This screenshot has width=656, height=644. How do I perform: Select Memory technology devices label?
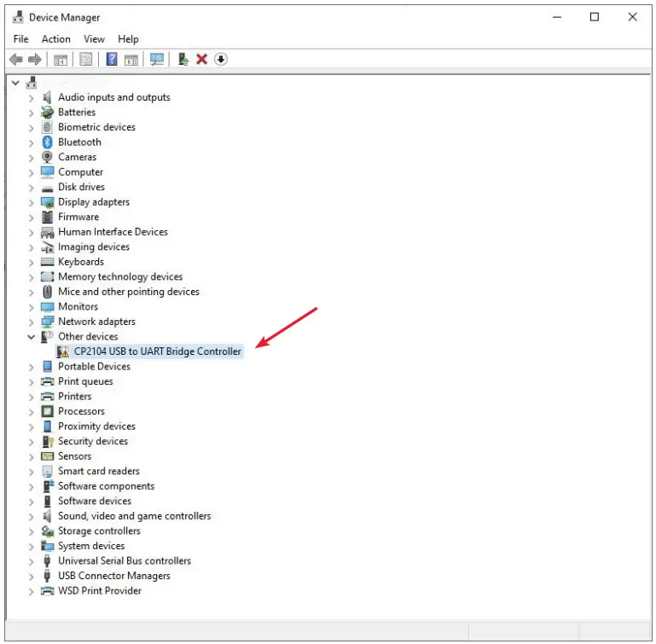(120, 277)
